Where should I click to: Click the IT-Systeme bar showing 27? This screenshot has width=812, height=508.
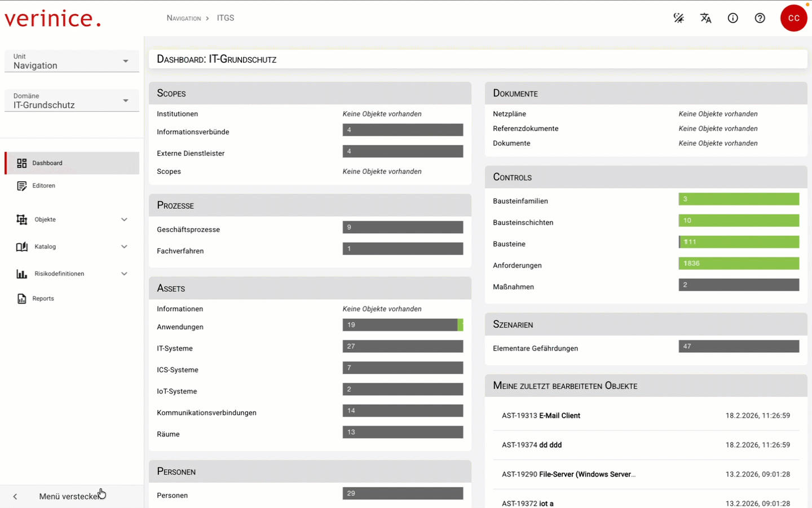tap(403, 347)
